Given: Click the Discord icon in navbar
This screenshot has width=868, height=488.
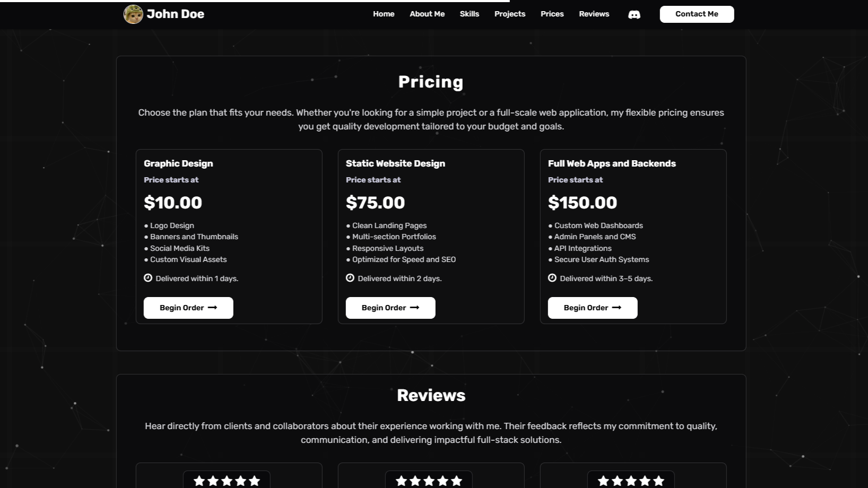Looking at the screenshot, I should pos(634,14).
